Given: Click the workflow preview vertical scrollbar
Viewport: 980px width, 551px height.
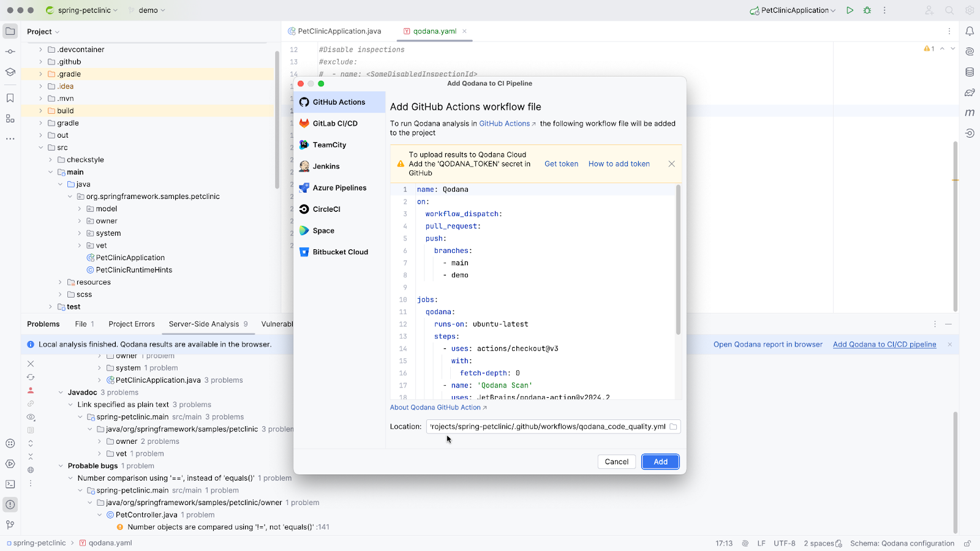Looking at the screenshot, I should [678, 260].
